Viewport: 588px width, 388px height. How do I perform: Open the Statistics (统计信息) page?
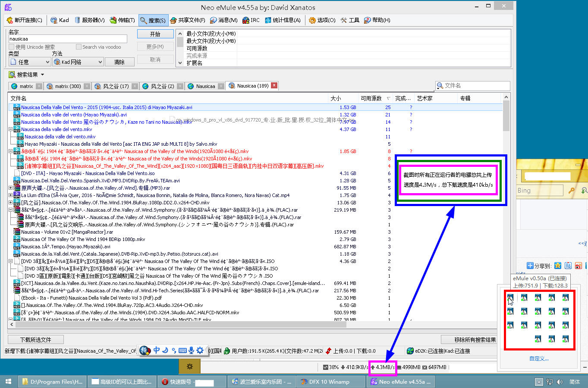tap(283, 20)
